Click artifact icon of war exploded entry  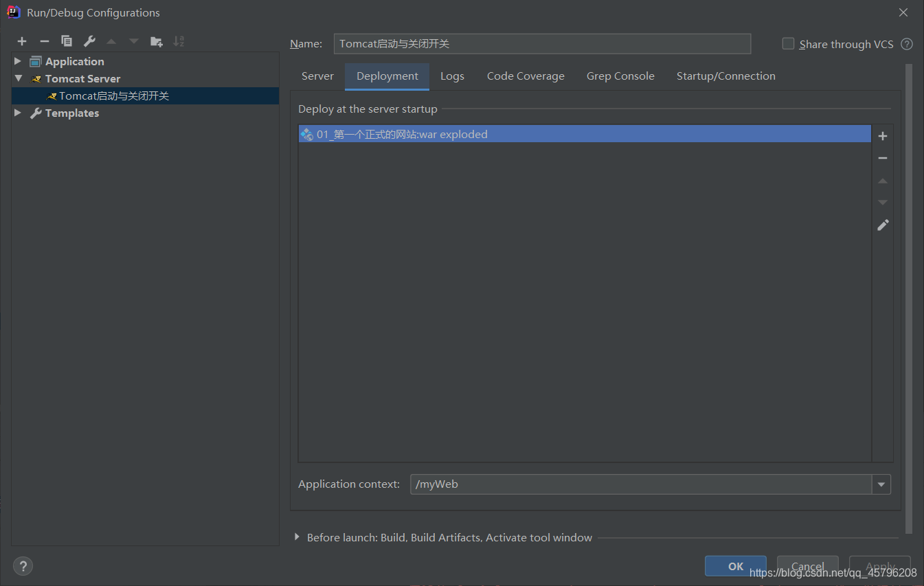307,135
